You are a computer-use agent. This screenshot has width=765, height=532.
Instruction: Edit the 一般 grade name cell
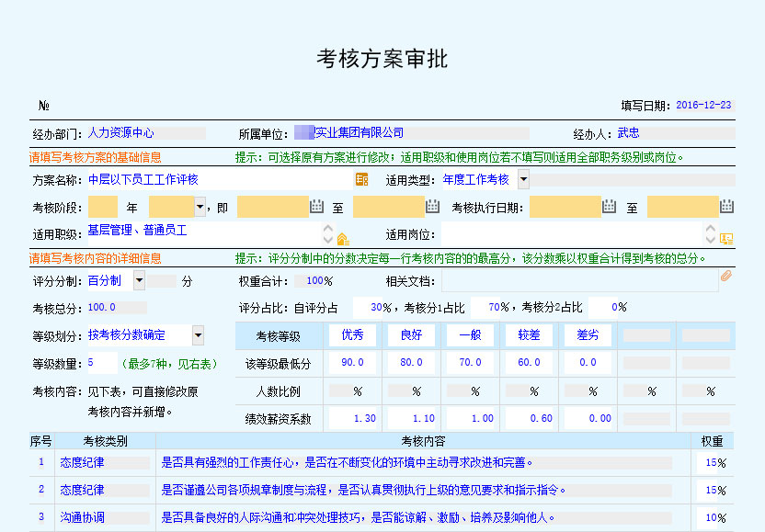(471, 335)
